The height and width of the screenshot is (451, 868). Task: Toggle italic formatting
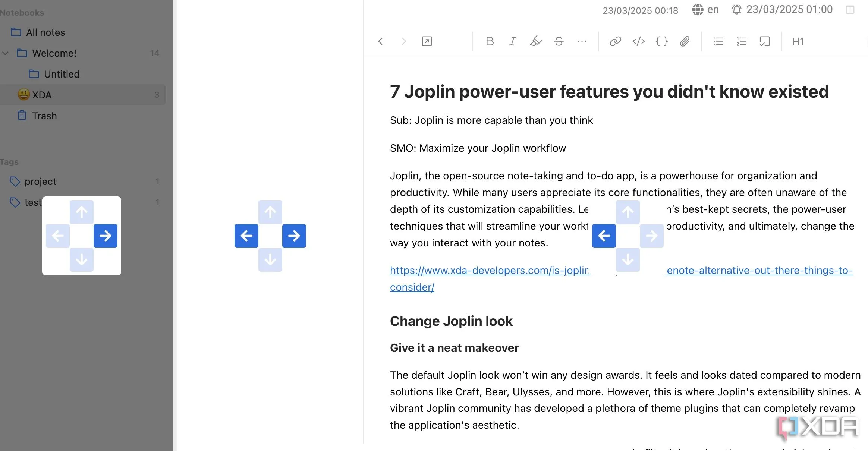click(x=513, y=41)
